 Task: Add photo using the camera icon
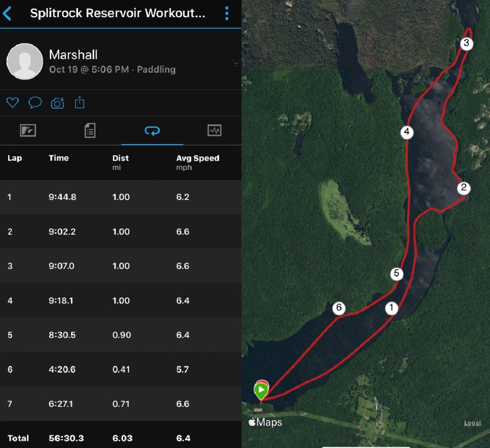coord(57,102)
